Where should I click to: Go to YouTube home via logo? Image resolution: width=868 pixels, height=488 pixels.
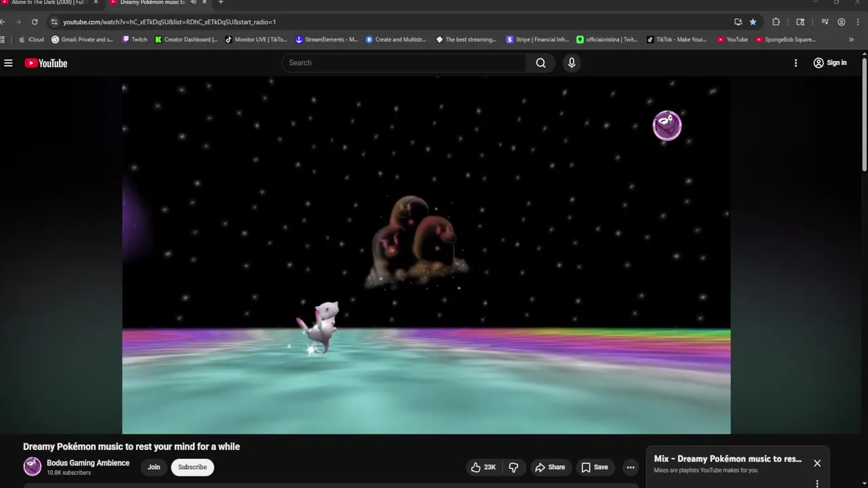tap(46, 63)
